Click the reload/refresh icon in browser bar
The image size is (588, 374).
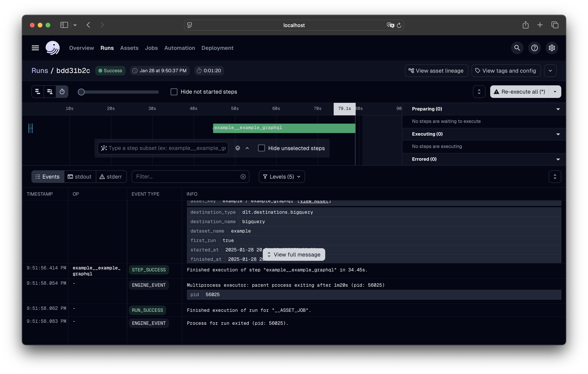(398, 24)
